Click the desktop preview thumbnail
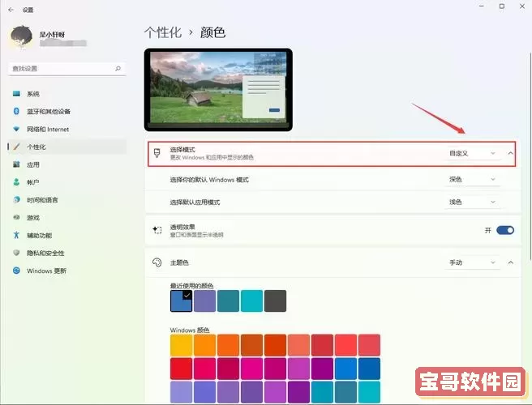The image size is (532, 405). [x=218, y=89]
